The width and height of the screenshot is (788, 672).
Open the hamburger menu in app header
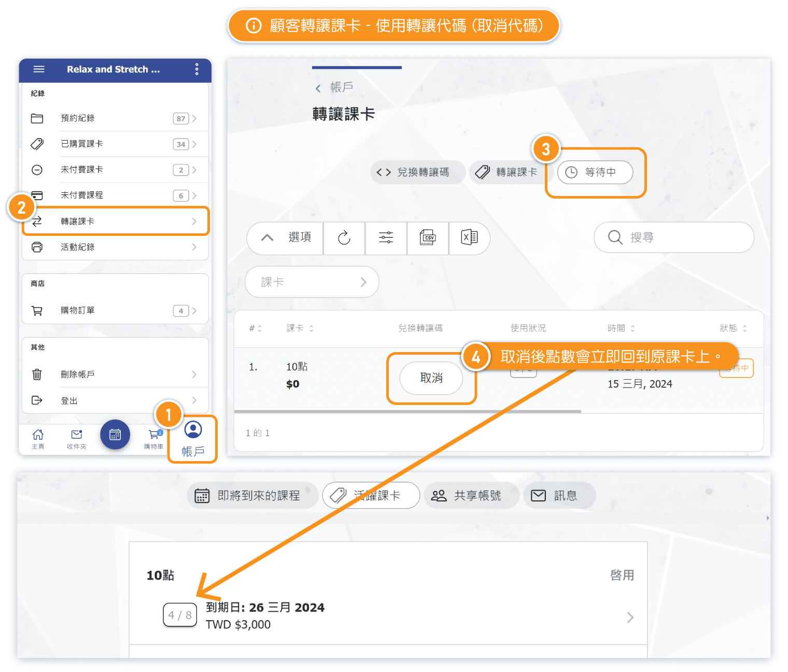point(39,69)
